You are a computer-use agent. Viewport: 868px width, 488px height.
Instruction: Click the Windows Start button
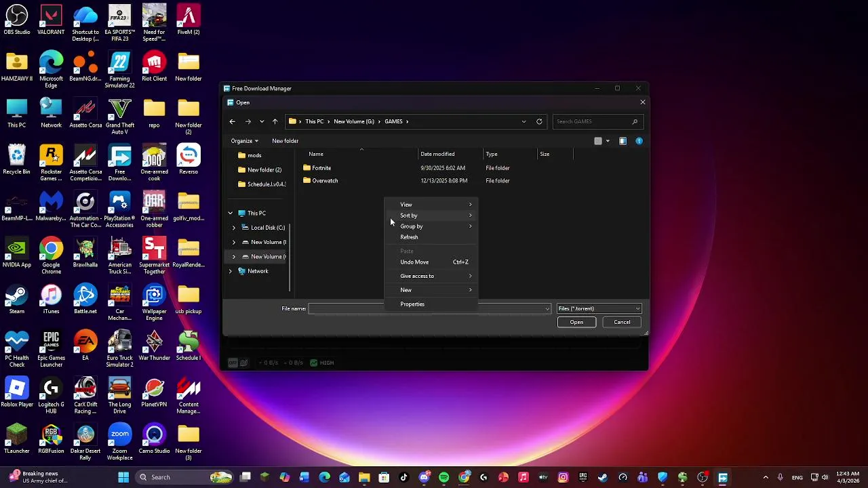pyautogui.click(x=123, y=477)
